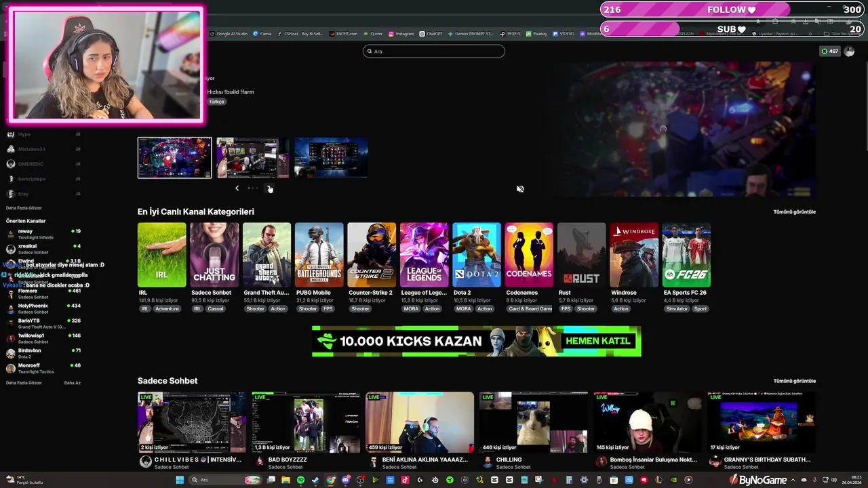Open the BAD BOYZZZZ stream
The image size is (868, 488).
(306, 422)
